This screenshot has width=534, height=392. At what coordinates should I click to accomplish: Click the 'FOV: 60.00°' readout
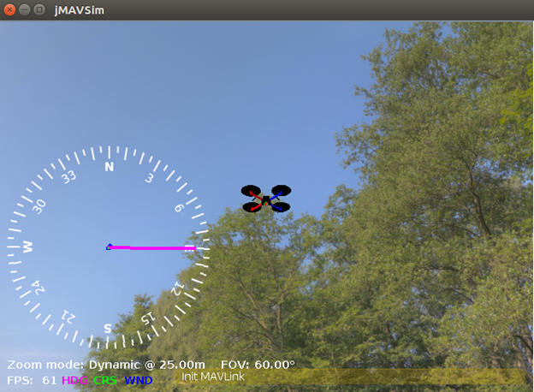pos(258,365)
